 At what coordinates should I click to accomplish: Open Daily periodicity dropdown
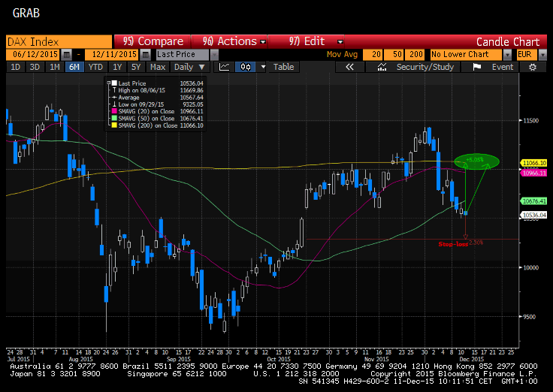pyautogui.click(x=189, y=67)
